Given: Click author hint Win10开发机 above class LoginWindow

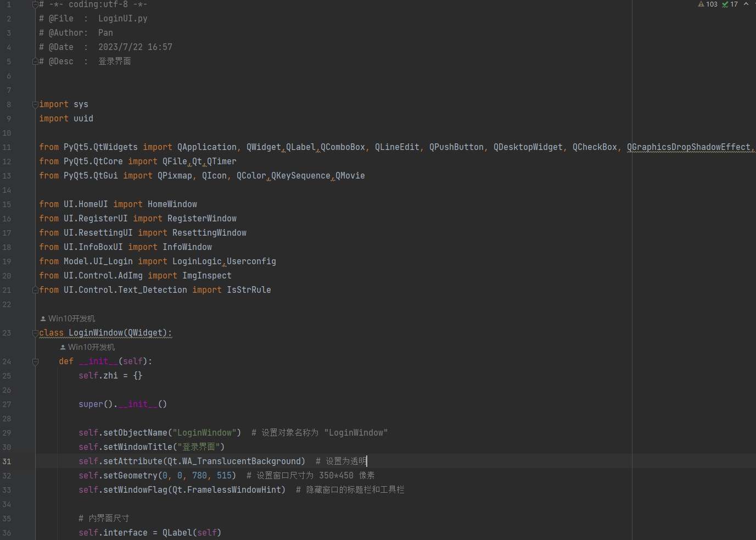Looking at the screenshot, I should (x=68, y=319).
